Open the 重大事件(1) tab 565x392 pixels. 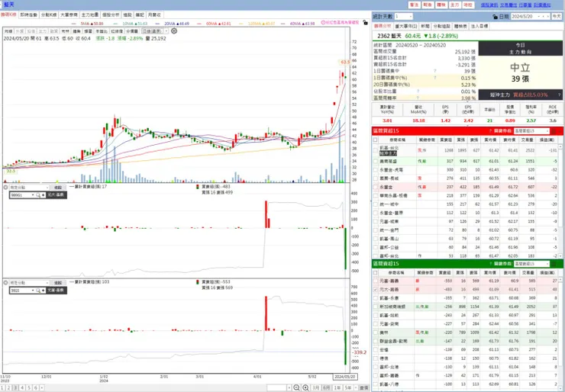(x=405, y=26)
